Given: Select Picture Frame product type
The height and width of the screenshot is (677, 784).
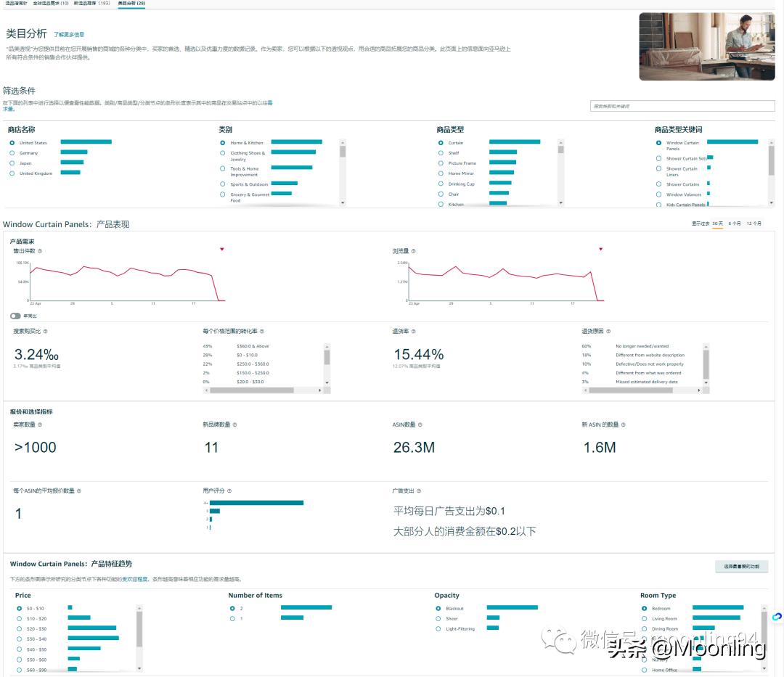Looking at the screenshot, I should (441, 163).
